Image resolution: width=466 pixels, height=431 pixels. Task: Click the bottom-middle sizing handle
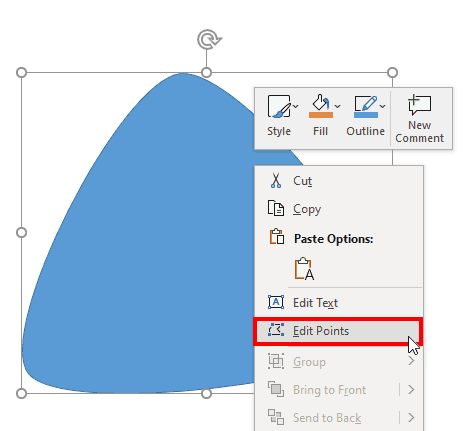point(207,393)
